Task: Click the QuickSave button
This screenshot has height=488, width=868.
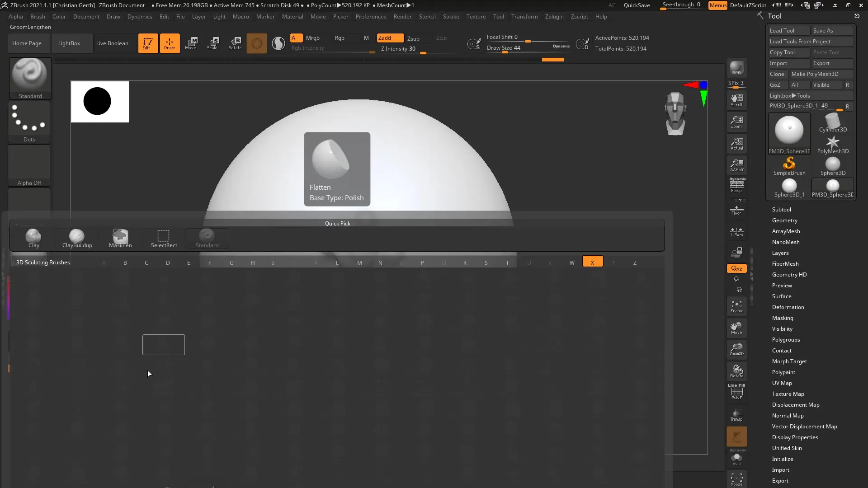Action: (637, 5)
